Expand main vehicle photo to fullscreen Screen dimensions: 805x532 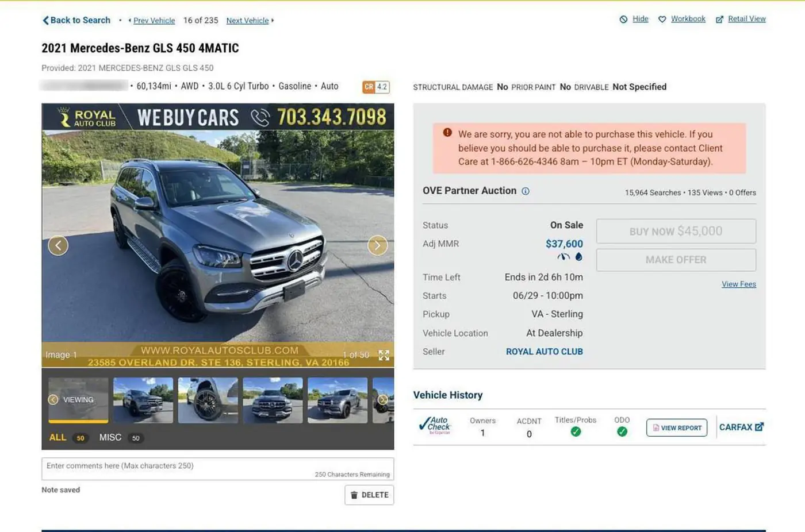click(384, 355)
